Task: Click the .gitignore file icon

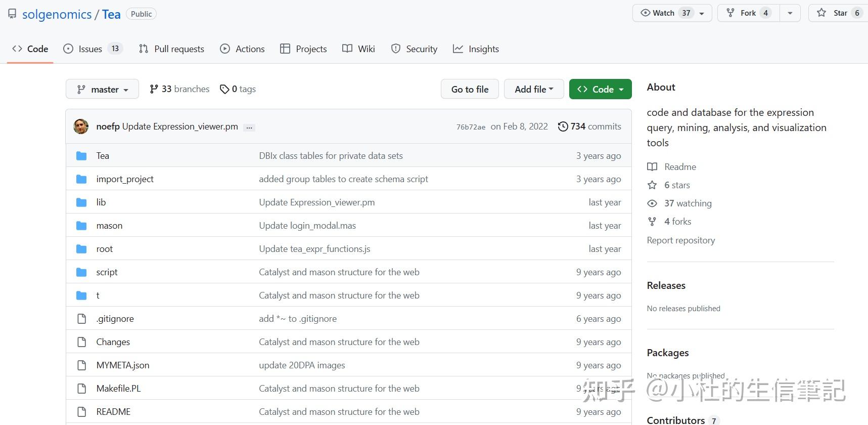Action: click(x=81, y=319)
